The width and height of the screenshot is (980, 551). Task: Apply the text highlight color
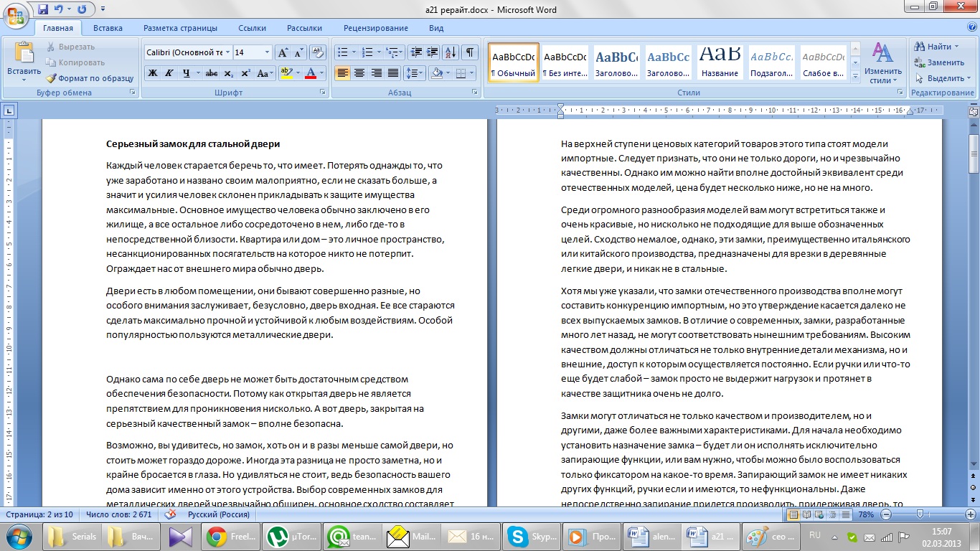pos(286,73)
